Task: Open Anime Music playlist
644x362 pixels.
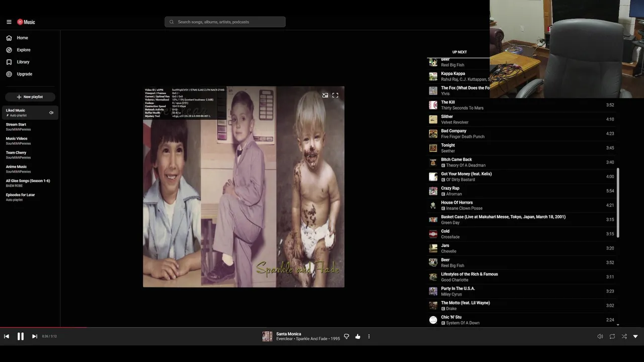Action: point(30,169)
